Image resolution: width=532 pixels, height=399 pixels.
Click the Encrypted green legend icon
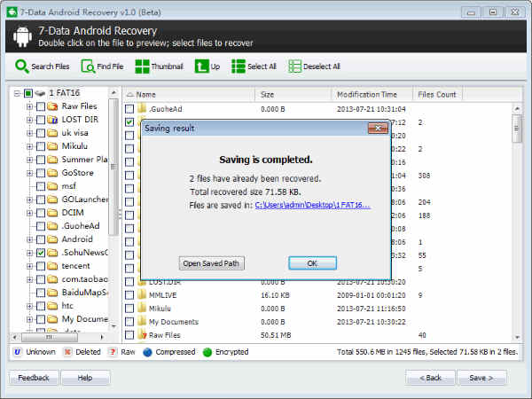coord(207,352)
